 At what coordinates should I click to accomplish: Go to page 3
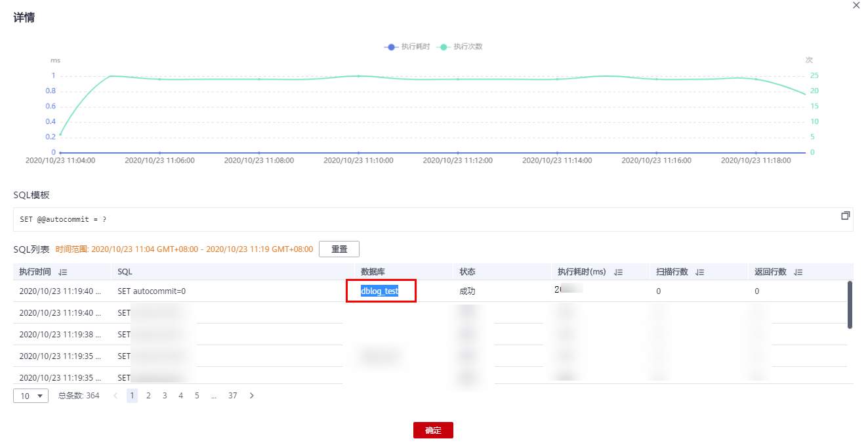[x=165, y=396]
